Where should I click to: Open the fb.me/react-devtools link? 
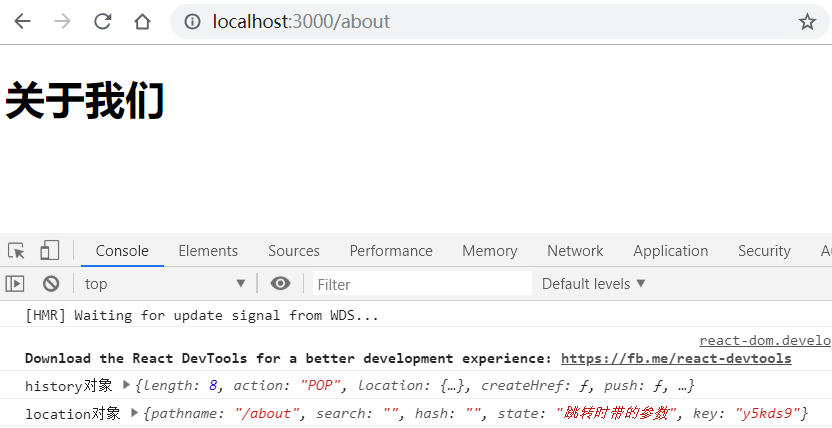676,359
